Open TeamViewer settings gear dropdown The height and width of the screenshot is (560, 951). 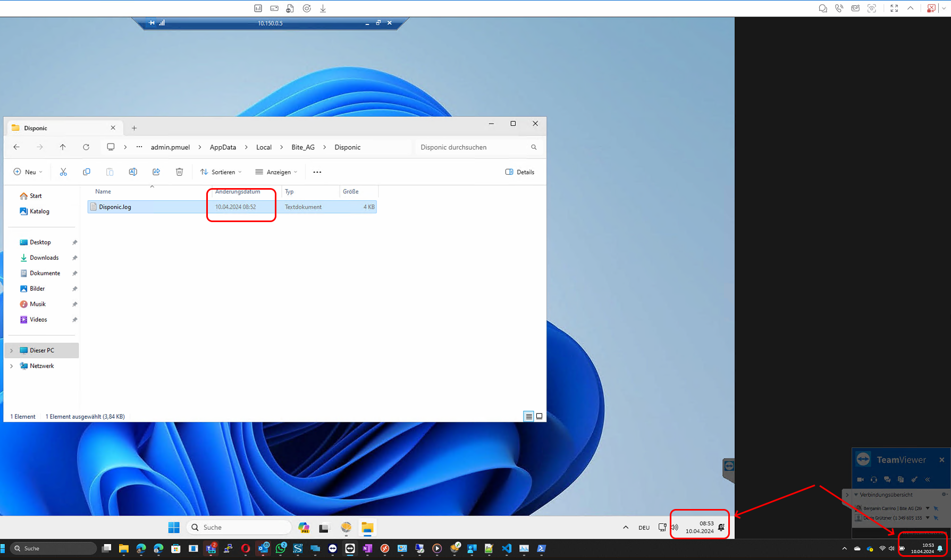[x=945, y=495]
